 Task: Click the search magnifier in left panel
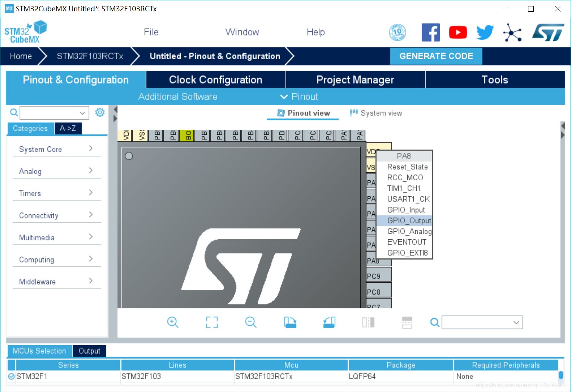tap(14, 112)
